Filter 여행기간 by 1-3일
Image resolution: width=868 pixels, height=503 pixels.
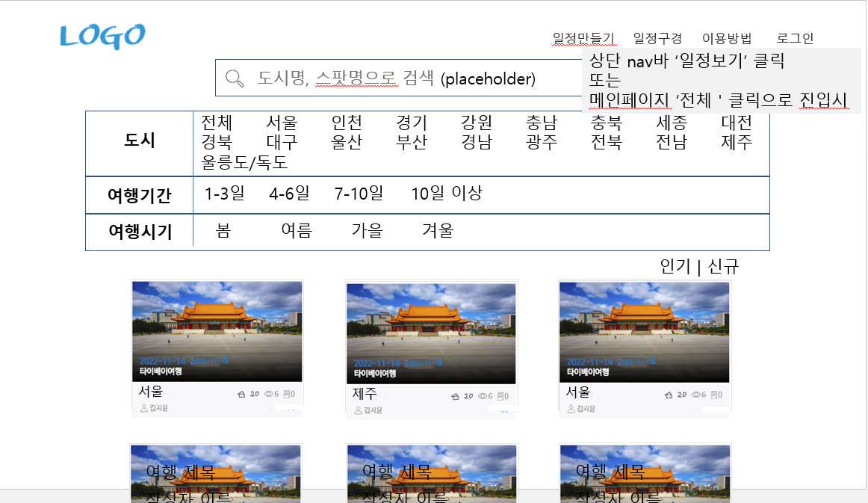pyautogui.click(x=224, y=194)
